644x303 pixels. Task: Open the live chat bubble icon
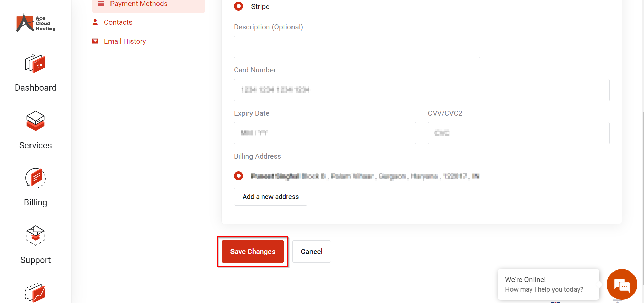622,284
